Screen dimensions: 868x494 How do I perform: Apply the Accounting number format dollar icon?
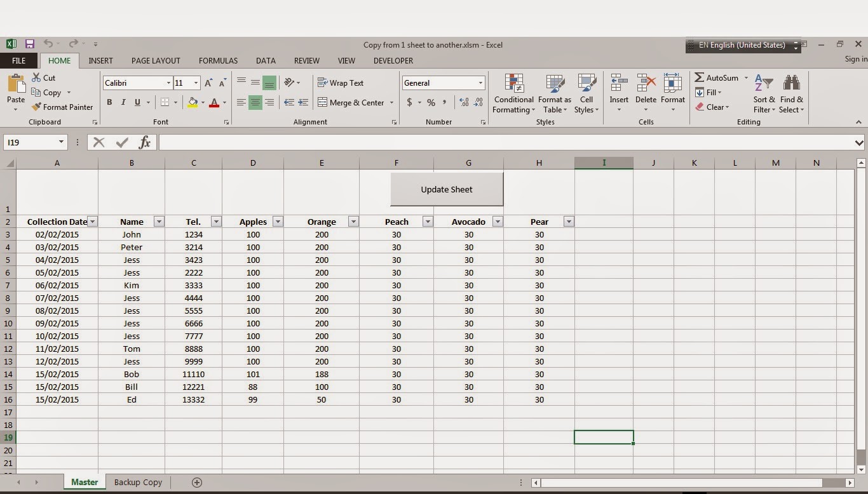click(409, 102)
